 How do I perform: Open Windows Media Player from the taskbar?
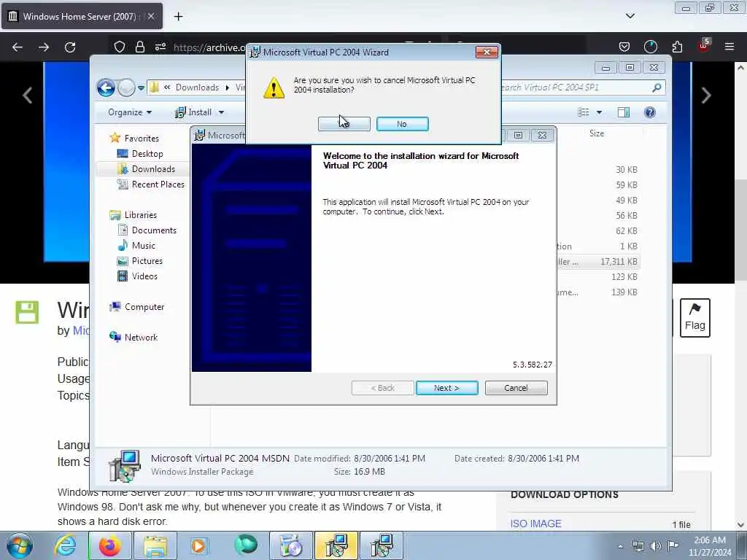click(200, 545)
